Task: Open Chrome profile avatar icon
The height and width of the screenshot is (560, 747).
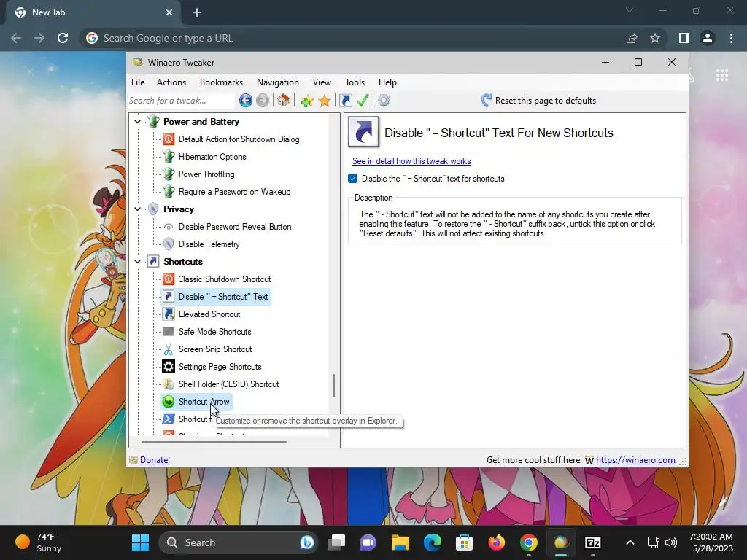Action: click(x=708, y=38)
